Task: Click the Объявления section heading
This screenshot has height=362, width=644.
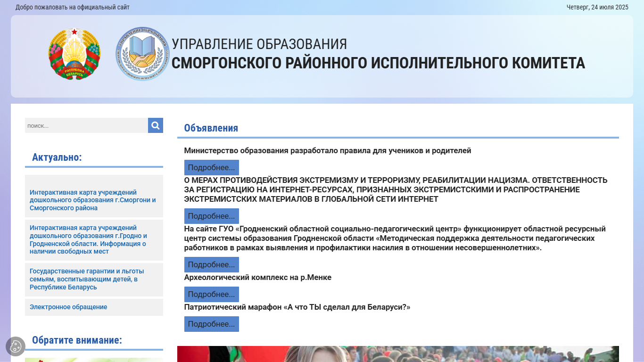Action: click(211, 128)
